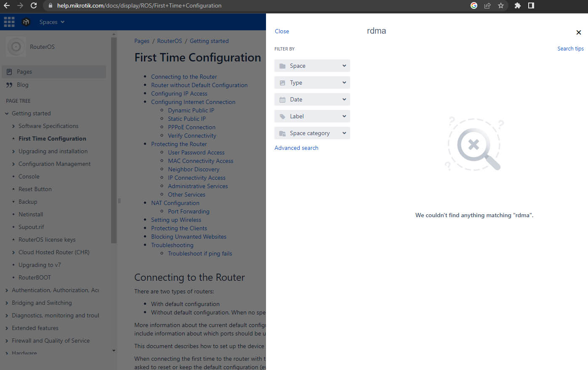Jump to Protecting the Router section
The image size is (588, 370).
tap(179, 144)
